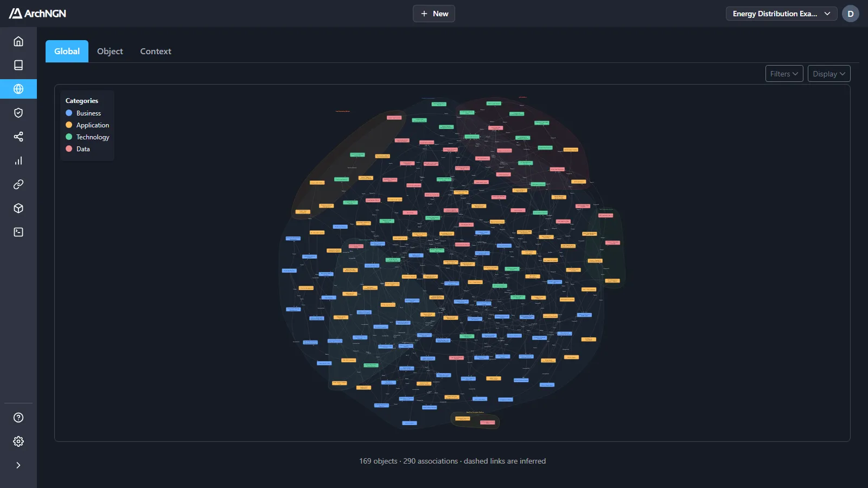Image resolution: width=868 pixels, height=488 pixels.
Task: Select the globe view sidebar icon
Action: pyautogui.click(x=18, y=89)
